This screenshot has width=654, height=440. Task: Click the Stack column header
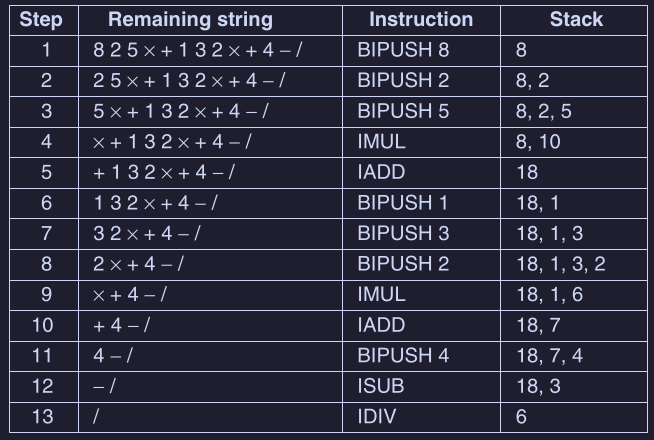[575, 19]
